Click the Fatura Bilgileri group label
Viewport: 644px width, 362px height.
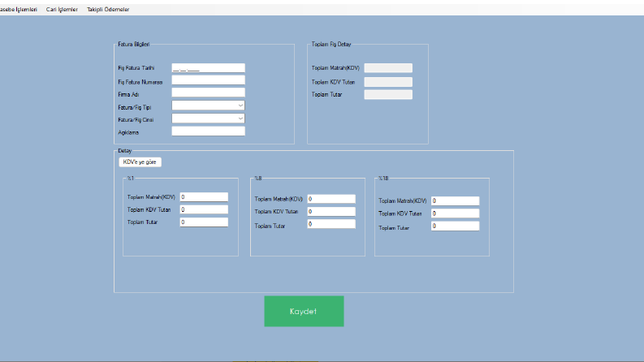click(134, 45)
